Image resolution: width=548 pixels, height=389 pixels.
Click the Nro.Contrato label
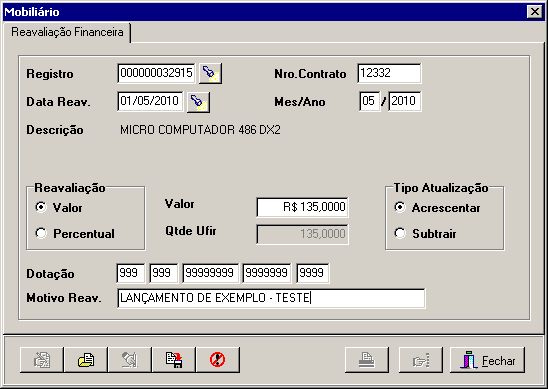coord(310,74)
